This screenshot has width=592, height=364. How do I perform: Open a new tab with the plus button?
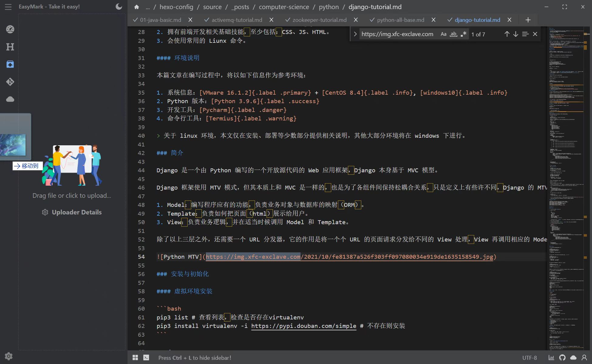click(x=528, y=20)
